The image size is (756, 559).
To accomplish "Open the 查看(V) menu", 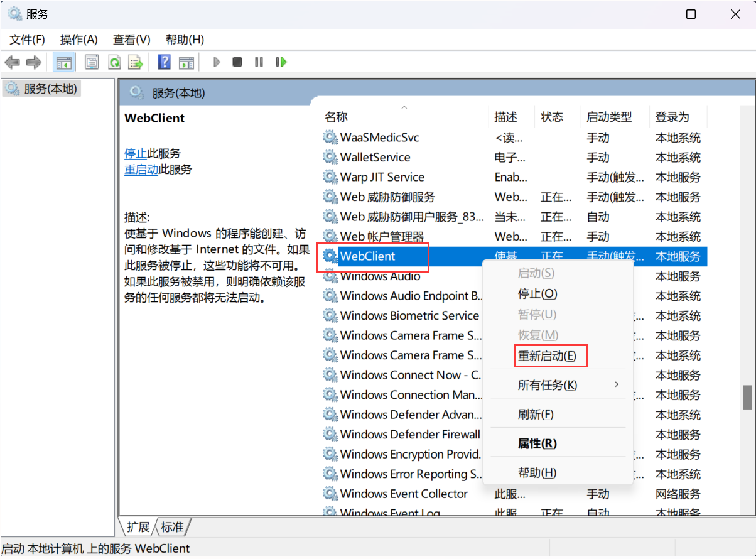I will click(132, 40).
